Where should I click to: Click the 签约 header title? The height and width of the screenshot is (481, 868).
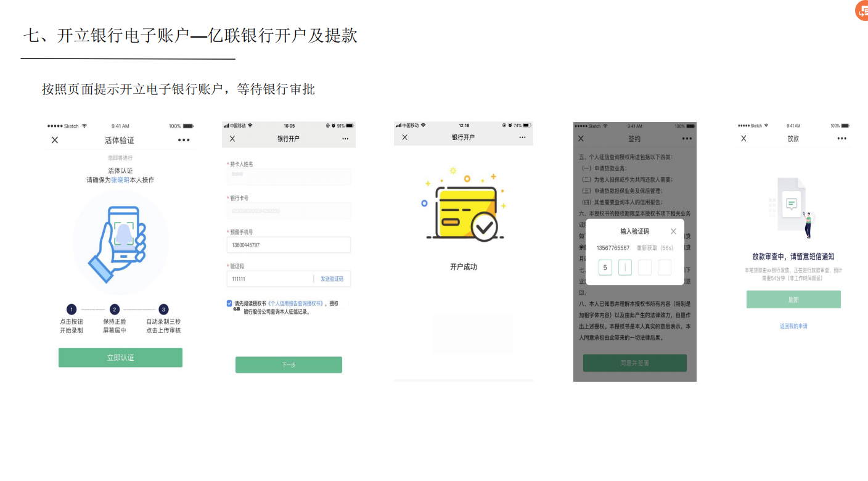pos(634,139)
